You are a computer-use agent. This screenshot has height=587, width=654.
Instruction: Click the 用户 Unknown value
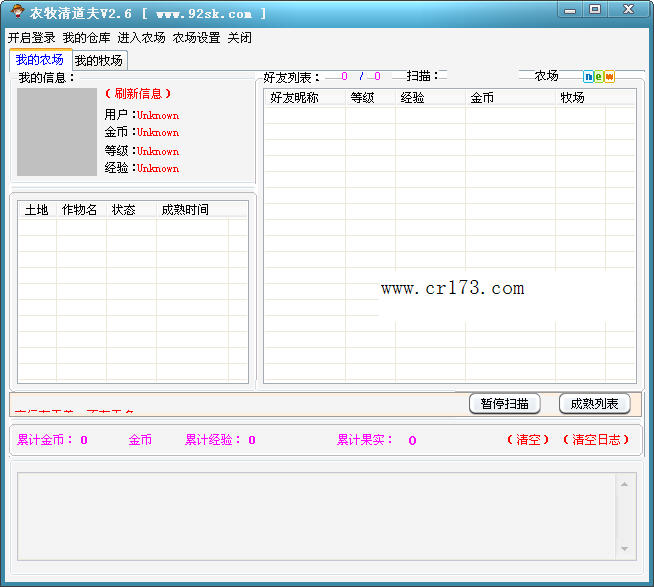coord(158,116)
